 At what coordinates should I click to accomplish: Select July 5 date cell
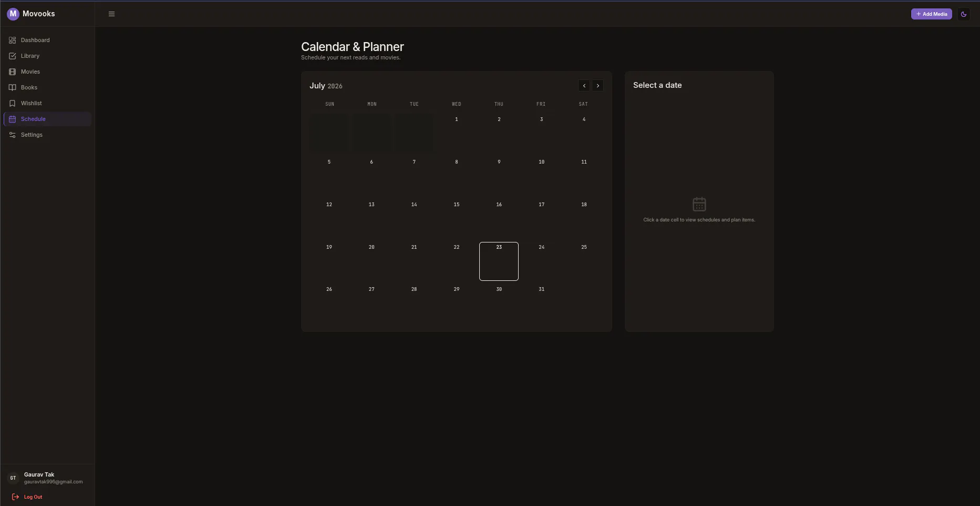tap(329, 176)
